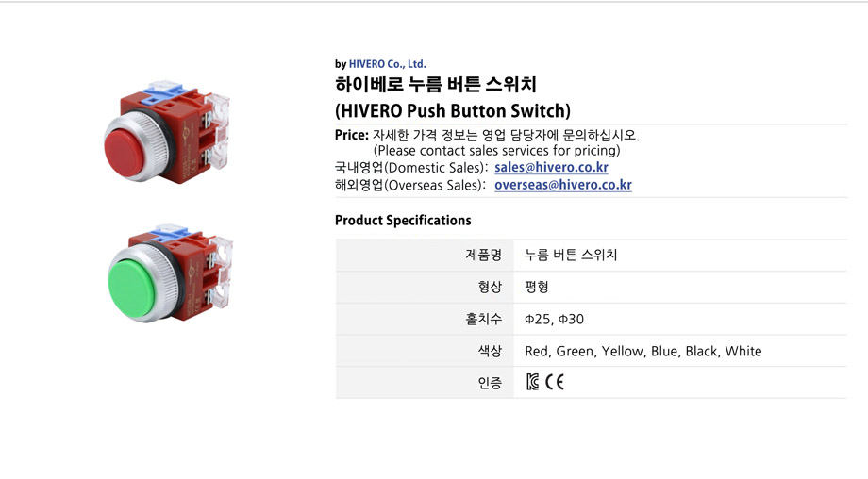View the red push button switch image
868x479 pixels.
(167, 132)
